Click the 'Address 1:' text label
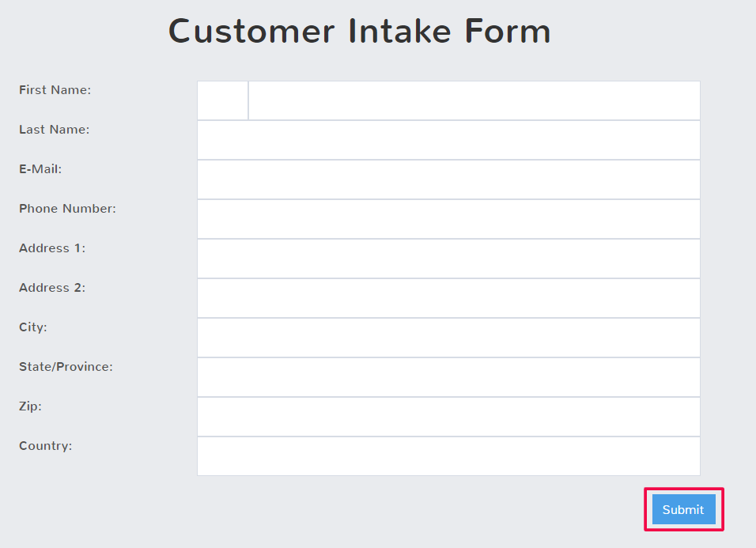 pyautogui.click(x=52, y=248)
